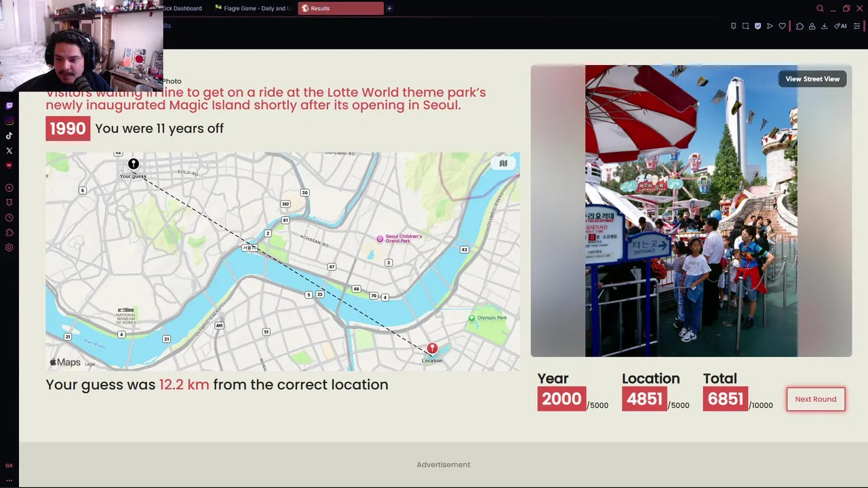
Task: Click the Advertisement label
Action: 443,465
